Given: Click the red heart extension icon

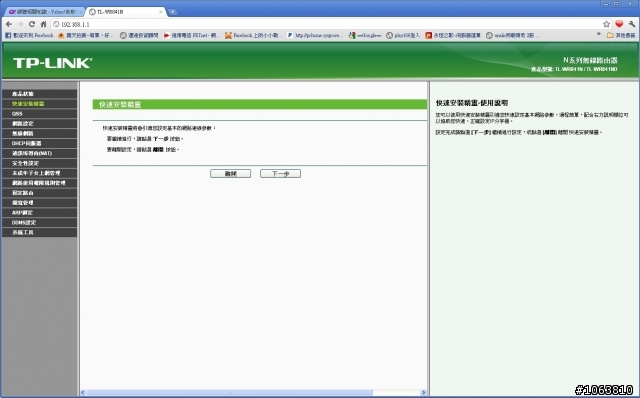Looking at the screenshot, I should tap(619, 24).
